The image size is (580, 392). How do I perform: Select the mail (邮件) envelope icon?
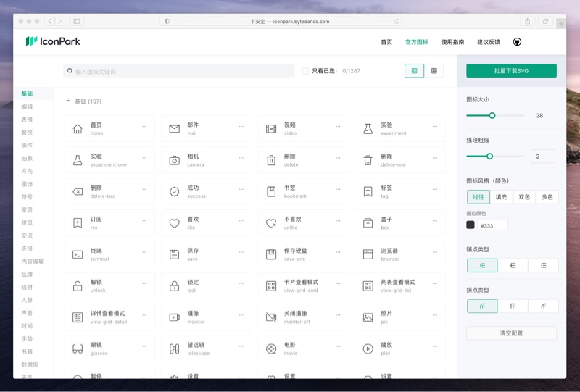click(x=174, y=129)
